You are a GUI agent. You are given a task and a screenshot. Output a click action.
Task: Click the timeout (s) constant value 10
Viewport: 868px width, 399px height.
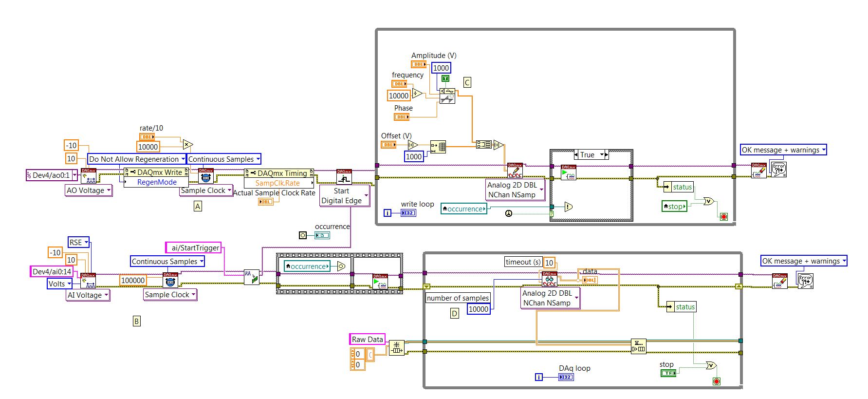[x=549, y=263]
